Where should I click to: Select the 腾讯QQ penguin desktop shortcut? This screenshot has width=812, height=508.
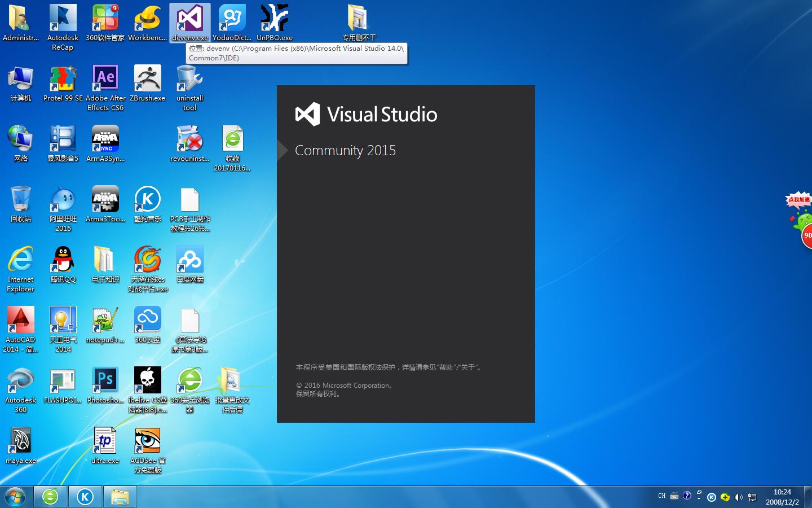pos(63,265)
